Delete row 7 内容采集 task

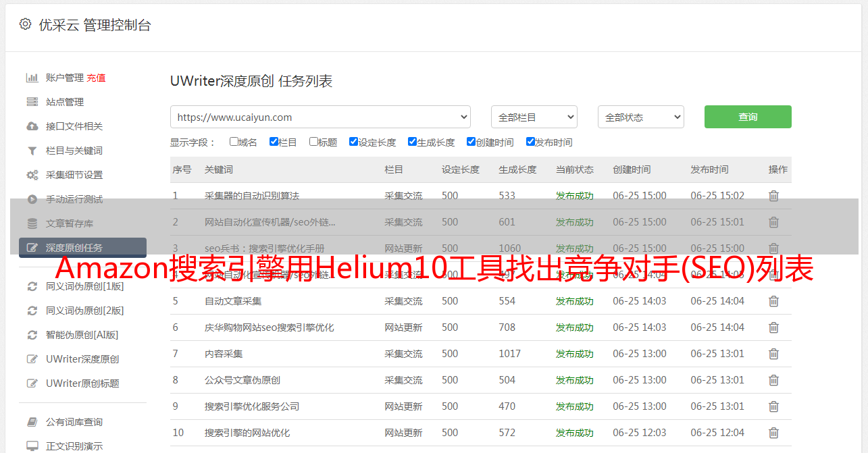coord(774,354)
